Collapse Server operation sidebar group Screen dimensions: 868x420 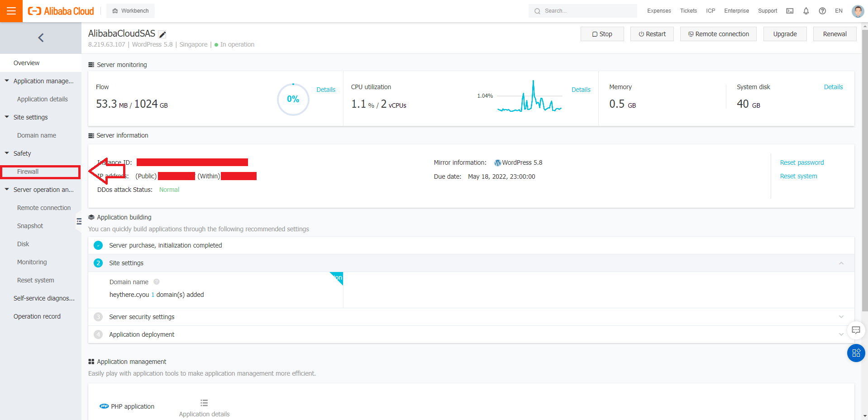(x=7, y=189)
